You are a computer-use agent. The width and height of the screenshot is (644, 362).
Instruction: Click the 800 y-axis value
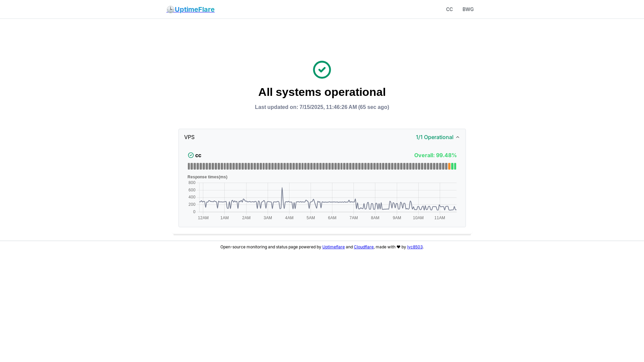(192, 183)
